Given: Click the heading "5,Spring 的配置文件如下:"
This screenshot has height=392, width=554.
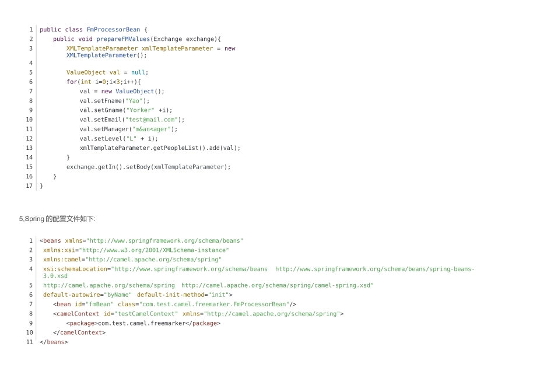Looking at the screenshot, I should [57, 219].
